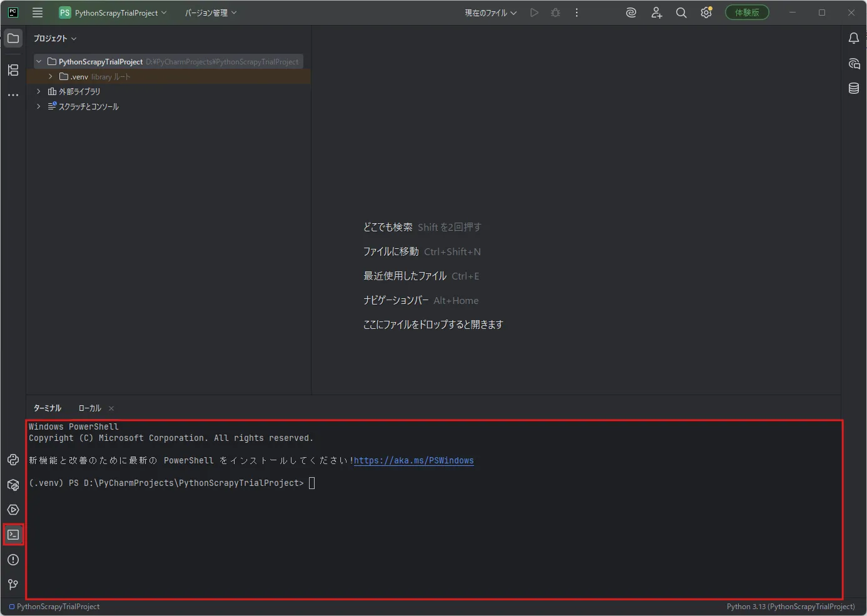Click the Python 3.13 interpreter status widget
867x616 pixels.
[x=791, y=607]
